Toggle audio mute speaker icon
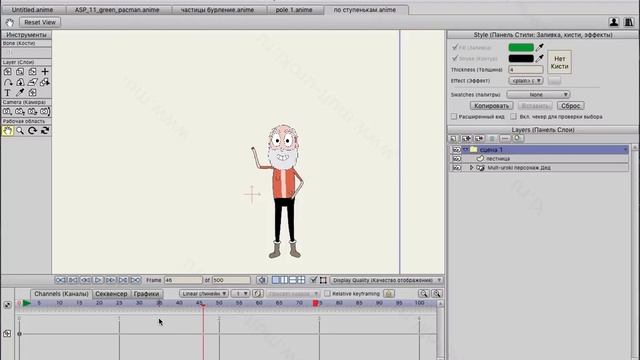Screen dimensions: 640x360 click(x=262, y=280)
